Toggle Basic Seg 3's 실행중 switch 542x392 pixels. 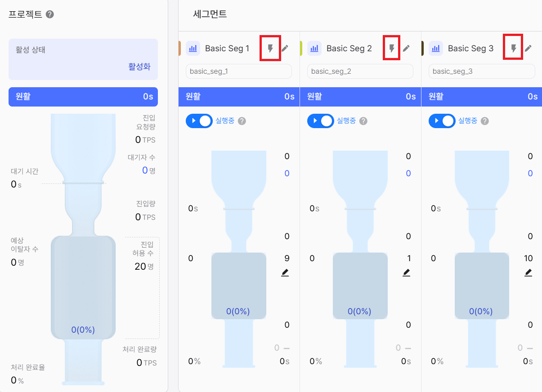[x=442, y=121]
